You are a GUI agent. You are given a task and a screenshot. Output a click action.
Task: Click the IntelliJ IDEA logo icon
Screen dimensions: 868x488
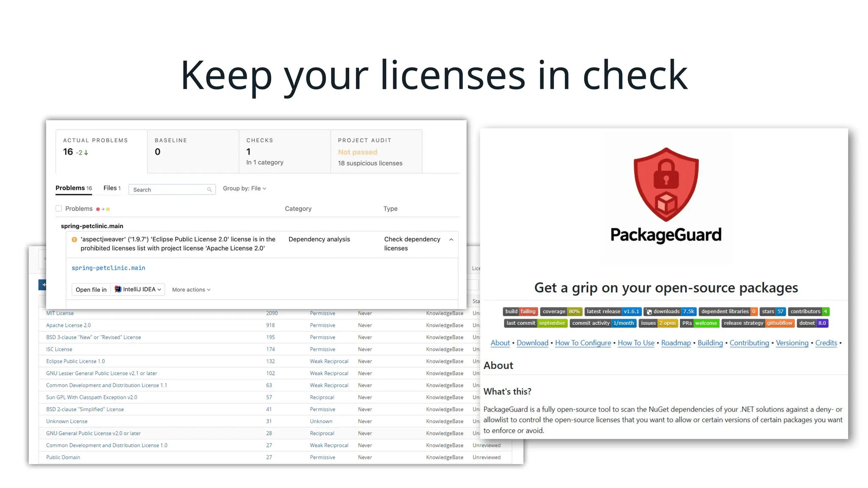tap(118, 289)
